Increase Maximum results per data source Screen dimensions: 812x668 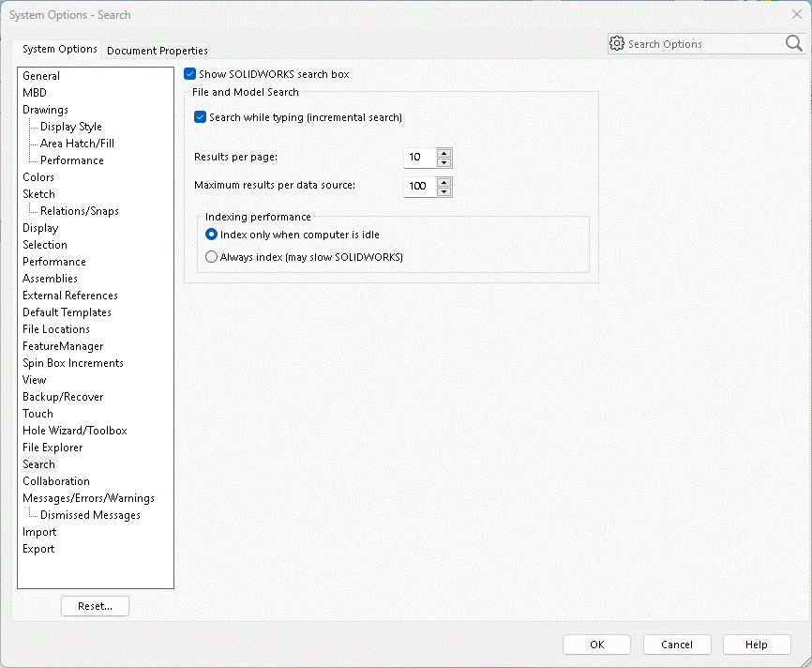(444, 182)
